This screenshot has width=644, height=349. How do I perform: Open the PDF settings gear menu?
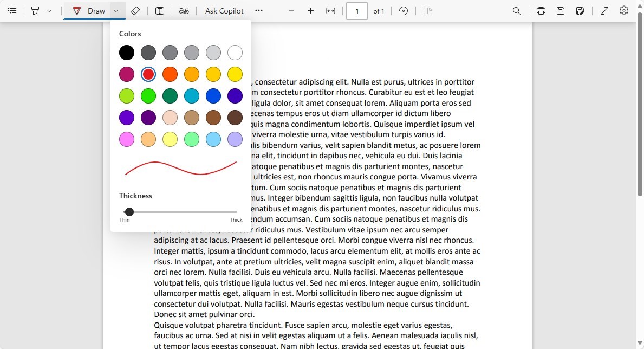point(623,10)
